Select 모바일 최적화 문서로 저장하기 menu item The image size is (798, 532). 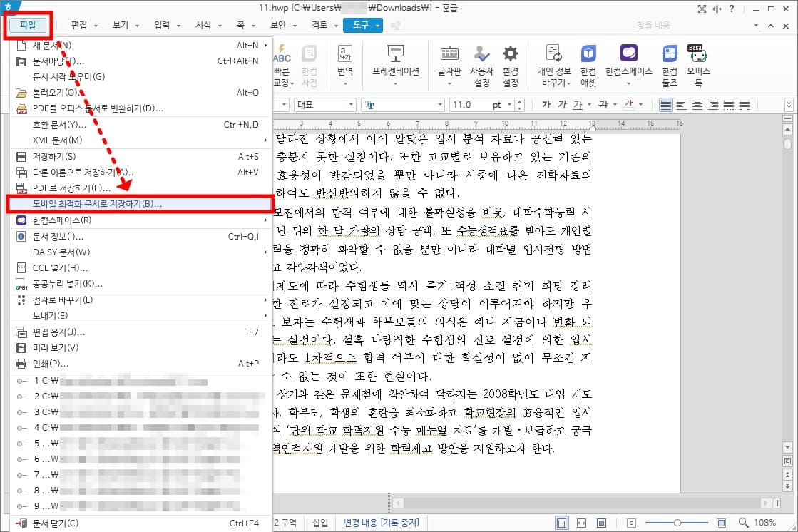pos(135,203)
